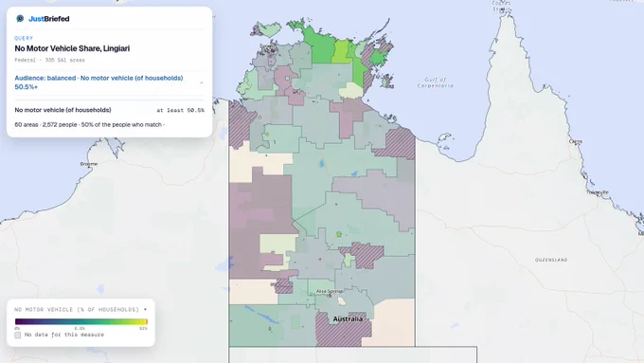Click the 'NO MOTOR VEHICLE (% OF HOUSEHOLDS)' legend title
Screen dimensions: 644x363
pos(77,310)
